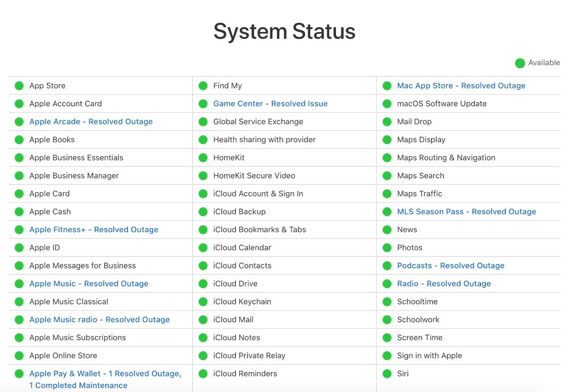Click the green status dot for Apple Books
The height and width of the screenshot is (392, 571).
click(x=19, y=140)
